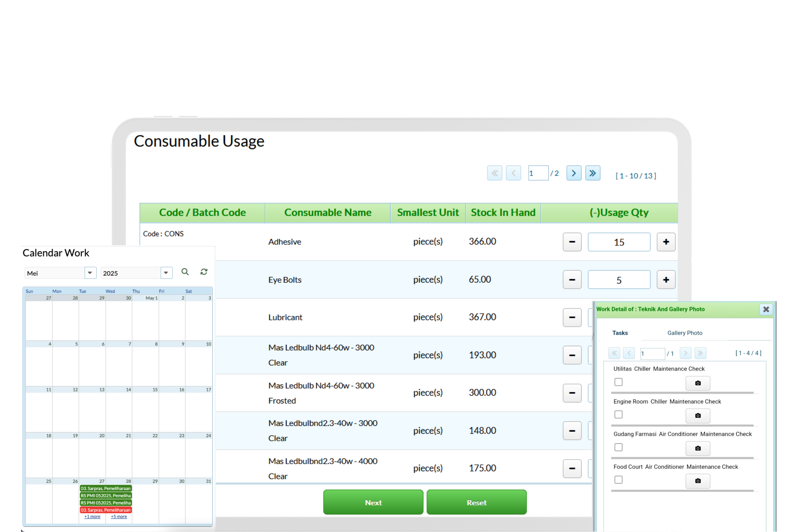798x532 pixels.
Task: Open the year dropdown showing 2025
Action: coord(136,273)
